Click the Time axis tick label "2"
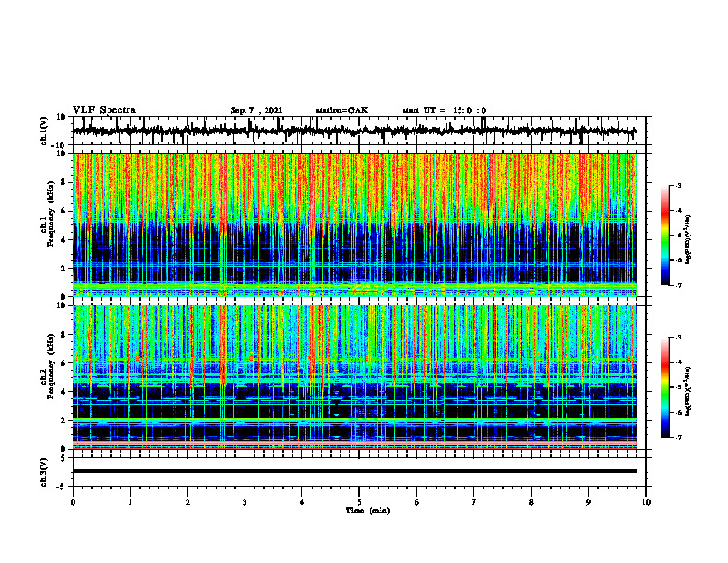This screenshot has height=563, width=728. [188, 502]
